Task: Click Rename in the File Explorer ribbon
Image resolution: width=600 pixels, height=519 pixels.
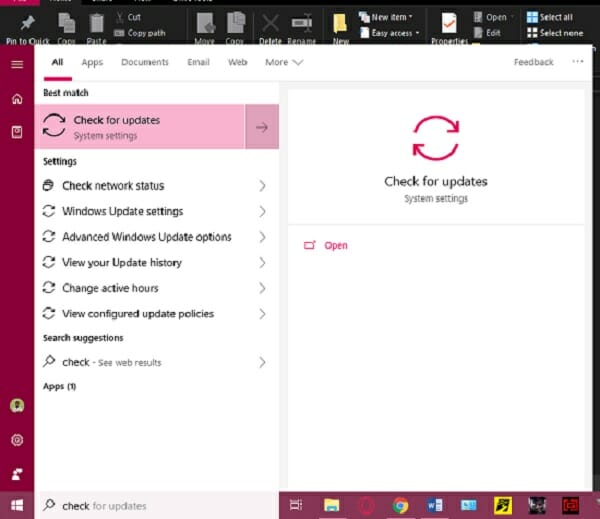Action: click(x=302, y=29)
